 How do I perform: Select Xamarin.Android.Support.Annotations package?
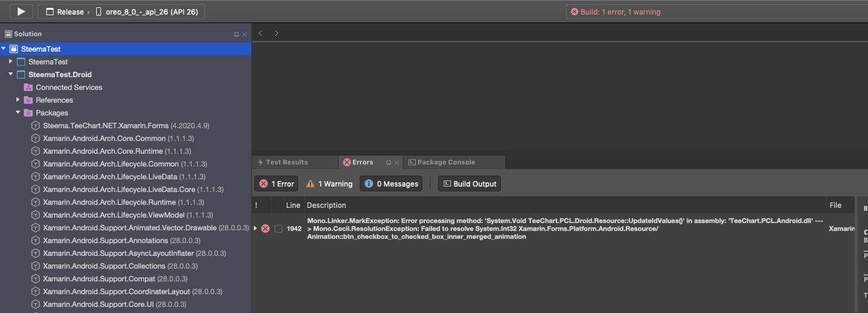122,241
